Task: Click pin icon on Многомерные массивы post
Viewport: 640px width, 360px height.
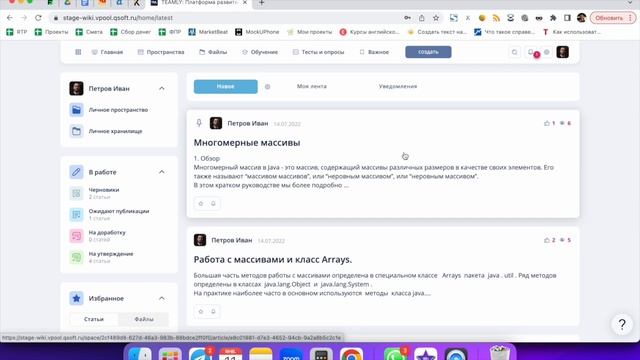Action: (x=199, y=123)
